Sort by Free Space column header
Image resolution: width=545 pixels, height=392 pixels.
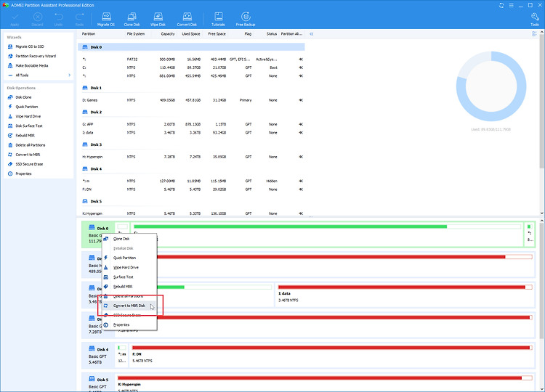(x=217, y=34)
